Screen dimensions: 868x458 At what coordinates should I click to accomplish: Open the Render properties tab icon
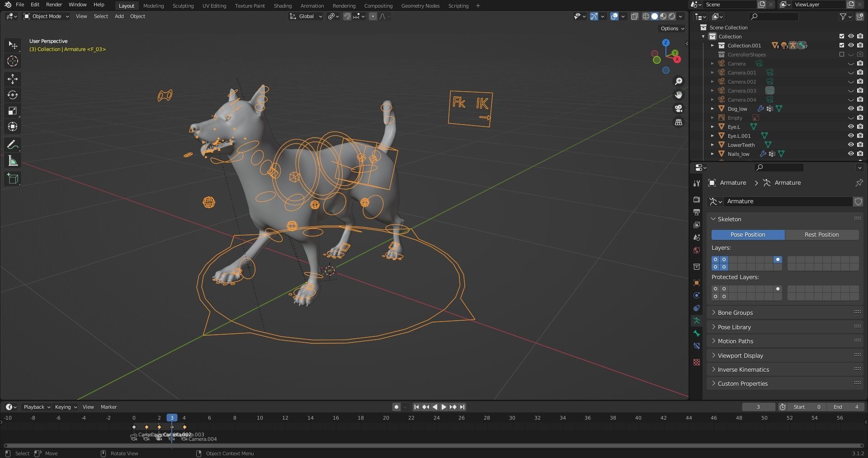coord(697,199)
